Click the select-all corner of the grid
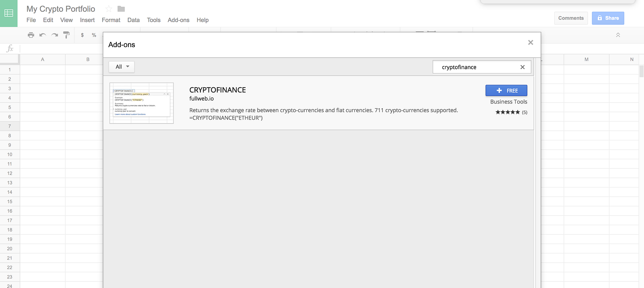This screenshot has height=288, width=644. (10, 59)
